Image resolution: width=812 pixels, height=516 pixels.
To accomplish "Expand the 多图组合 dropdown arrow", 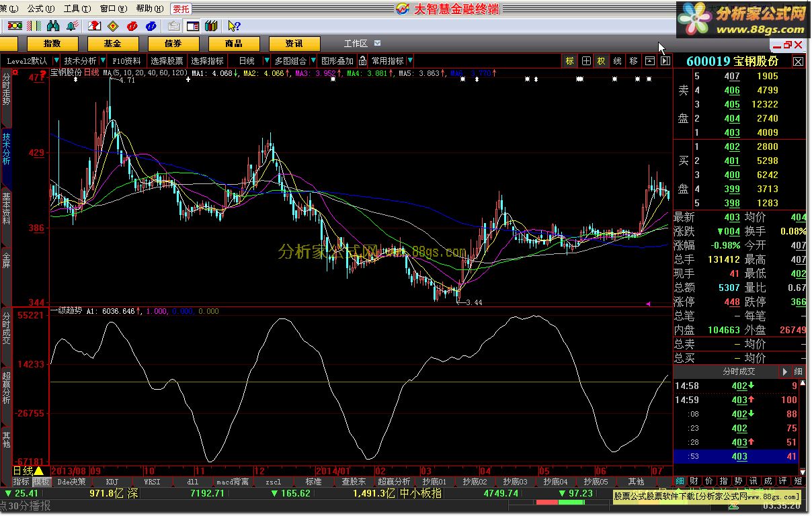I will point(313,60).
